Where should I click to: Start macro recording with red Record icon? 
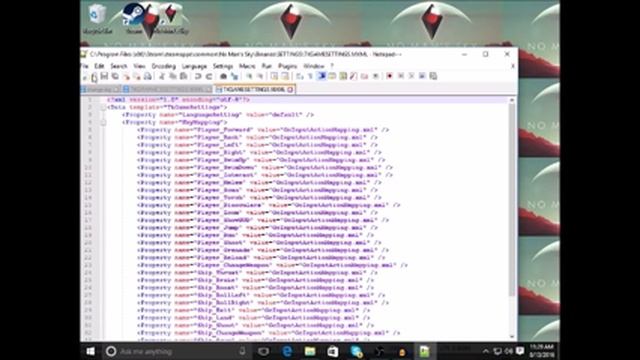pos(390,76)
